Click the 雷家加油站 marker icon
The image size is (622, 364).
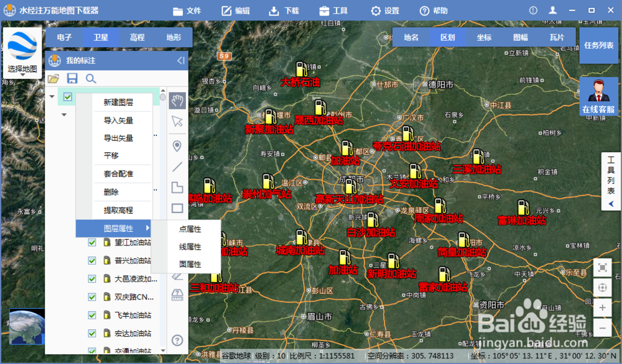(x=444, y=275)
